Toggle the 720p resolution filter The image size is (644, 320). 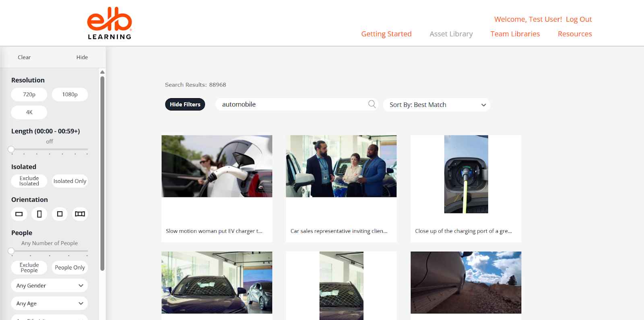(x=29, y=94)
